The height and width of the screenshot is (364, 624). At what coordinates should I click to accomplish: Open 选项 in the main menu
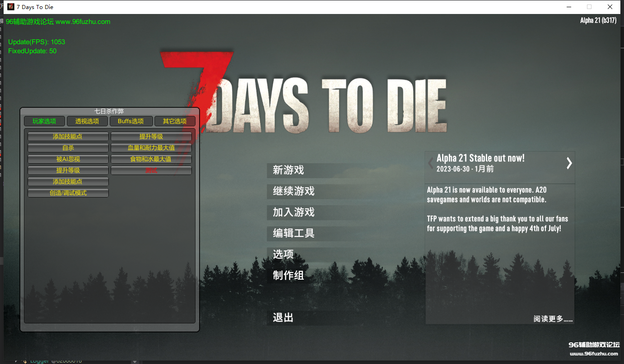283,254
